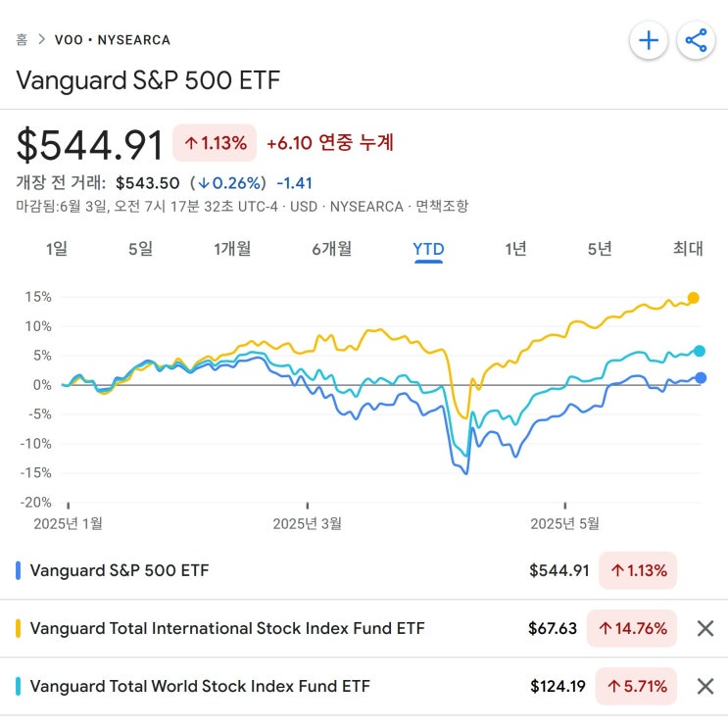The height and width of the screenshot is (728, 728).
Task: Click the breadcrumb chevron arrow
Action: coord(41,40)
